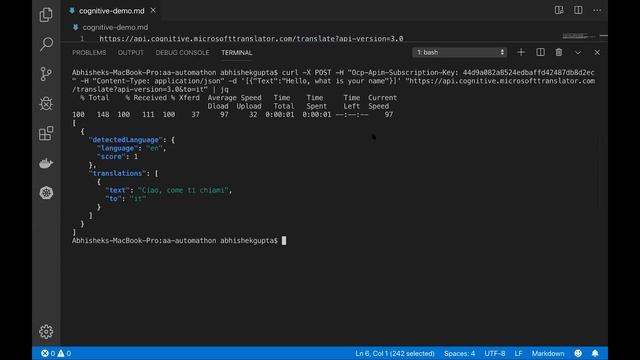Close the cognitive-demo.md tab

153,11
